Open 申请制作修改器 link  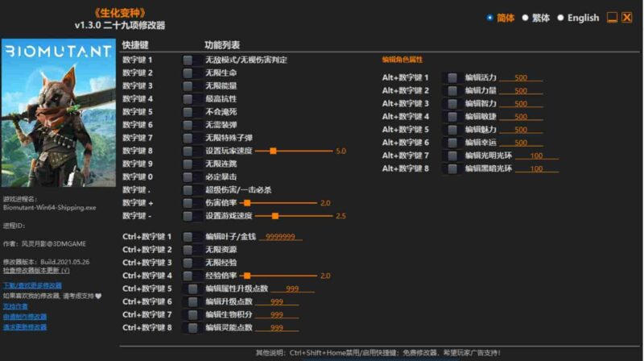(x=25, y=317)
